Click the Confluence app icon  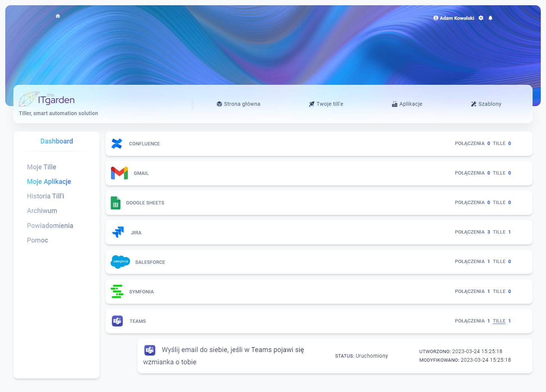(117, 143)
